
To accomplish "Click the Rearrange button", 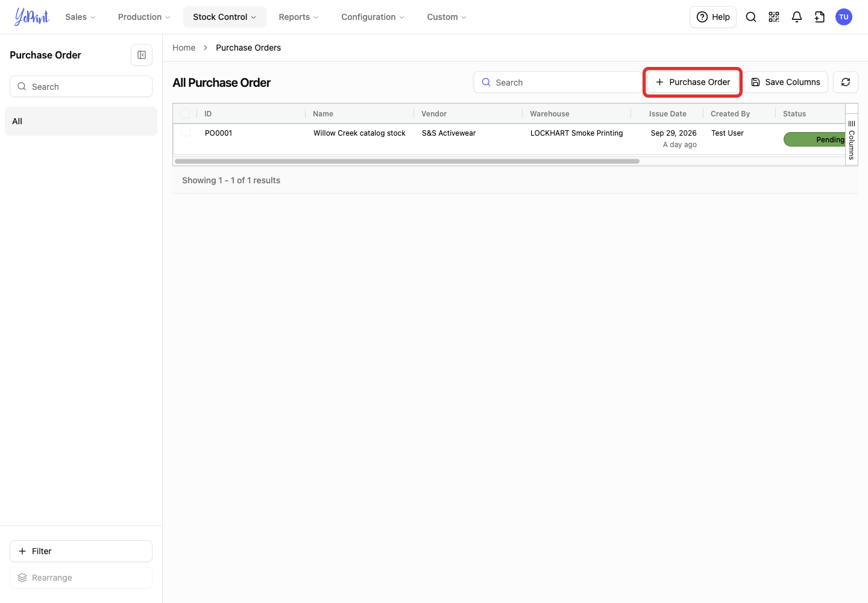I will (81, 578).
